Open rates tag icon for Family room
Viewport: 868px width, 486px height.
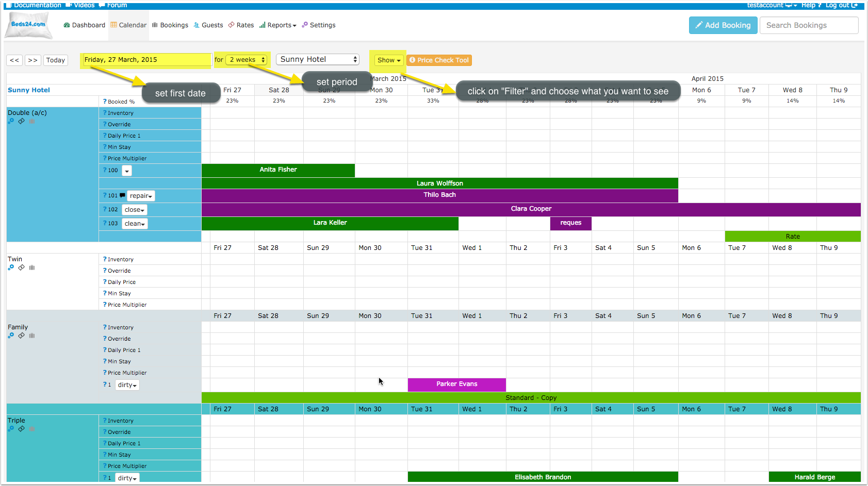(21, 336)
